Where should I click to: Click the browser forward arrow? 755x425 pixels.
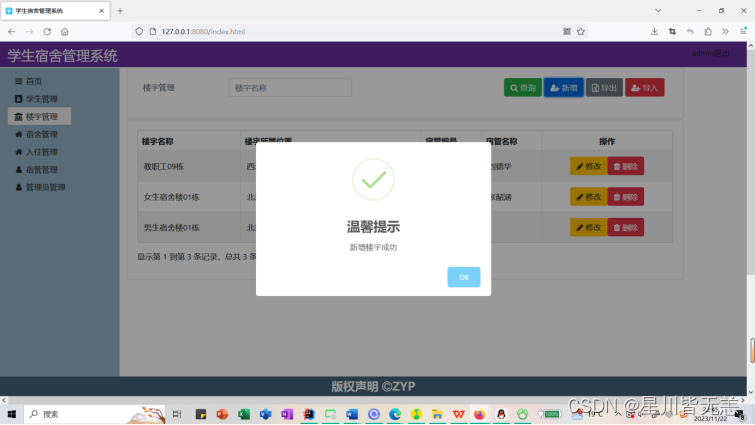29,32
